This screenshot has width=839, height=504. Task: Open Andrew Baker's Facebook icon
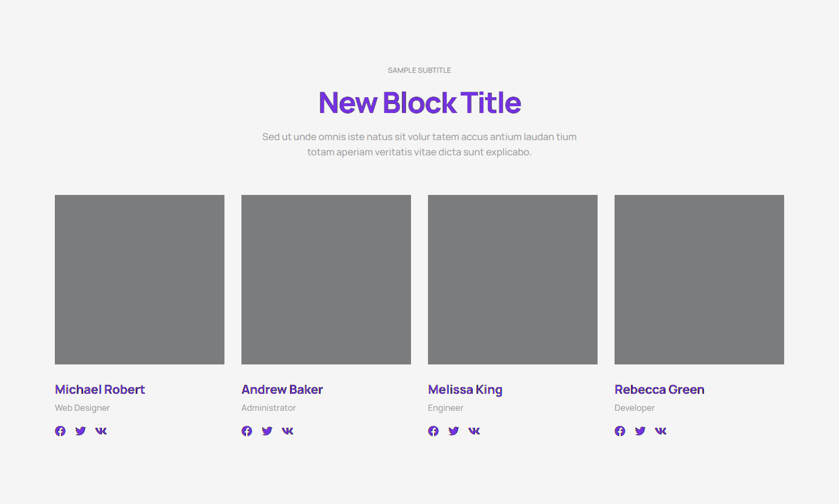247,431
